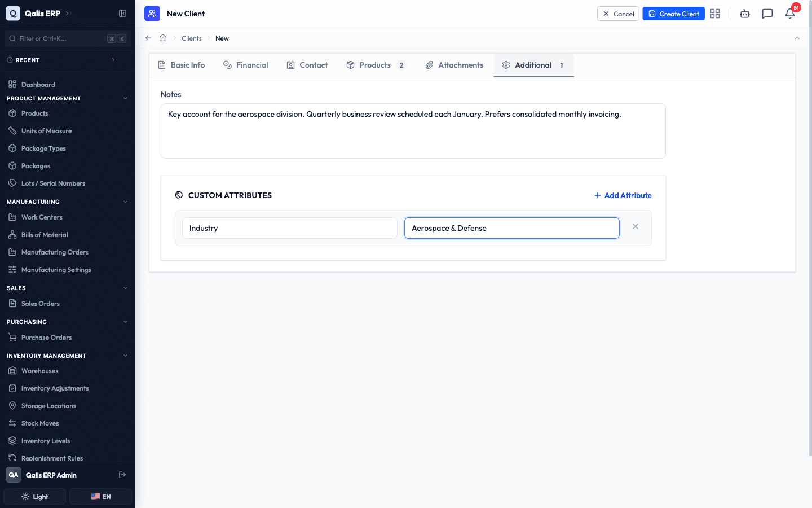Click the Industry attribute name field
Screen dimensions: 812x508
pyautogui.click(x=290, y=228)
